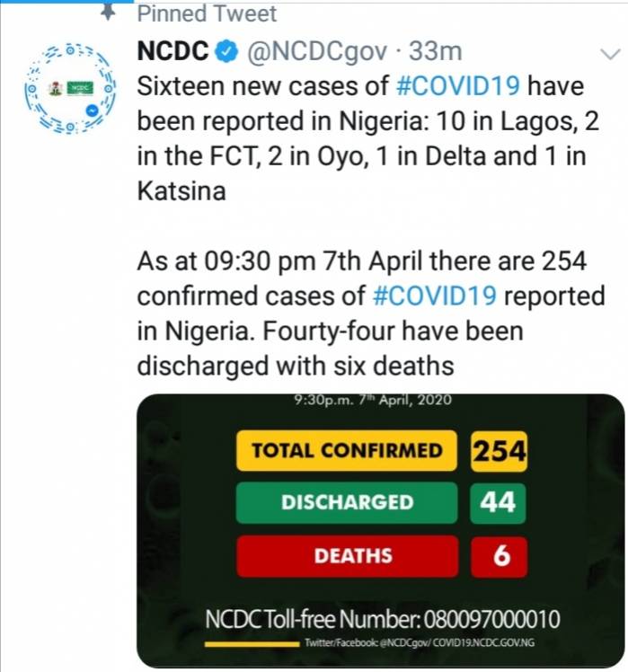Click the tweet text about Lagos cases
The height and width of the screenshot is (672, 628).
[367, 138]
